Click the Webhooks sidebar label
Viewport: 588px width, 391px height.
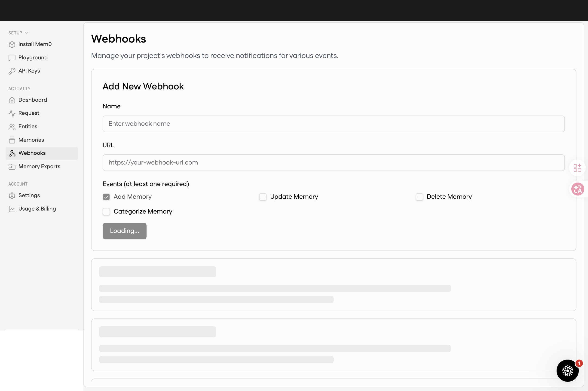coord(32,153)
